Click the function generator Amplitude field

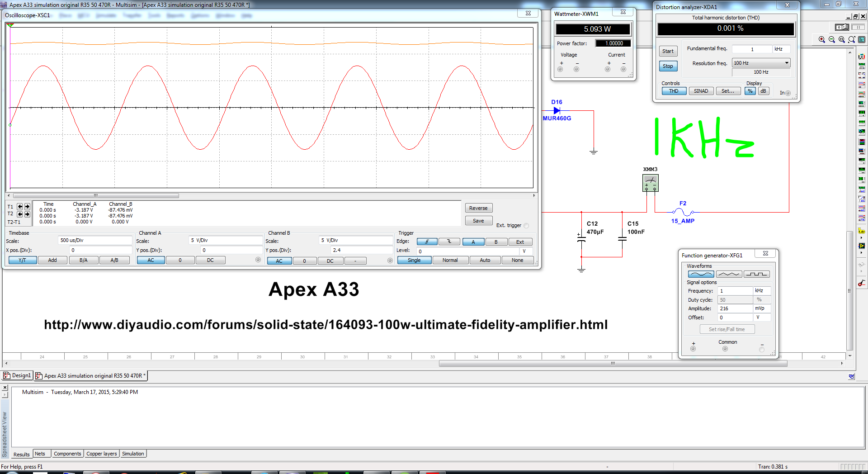(735, 308)
